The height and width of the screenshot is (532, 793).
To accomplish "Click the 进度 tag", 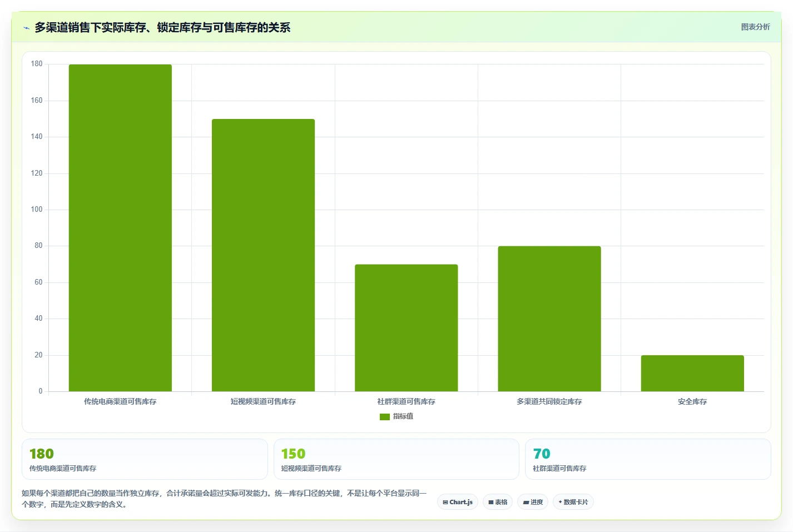I will pyautogui.click(x=533, y=502).
